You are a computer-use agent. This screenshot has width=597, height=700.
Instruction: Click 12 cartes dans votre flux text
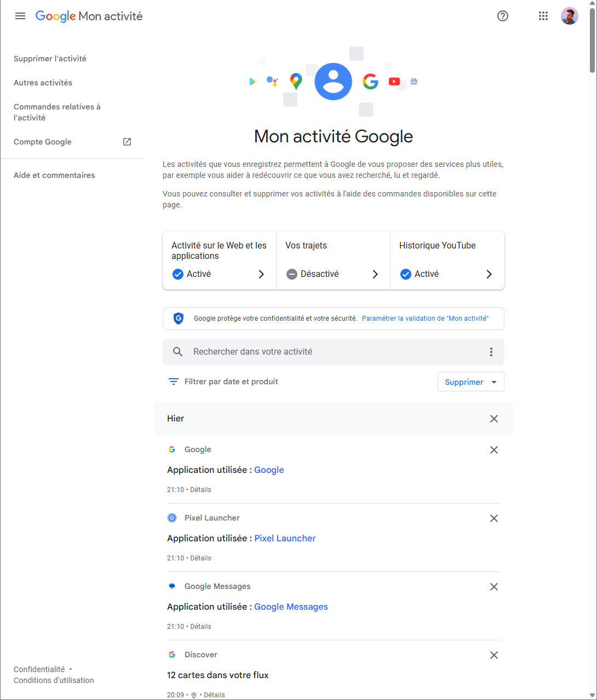pos(218,675)
